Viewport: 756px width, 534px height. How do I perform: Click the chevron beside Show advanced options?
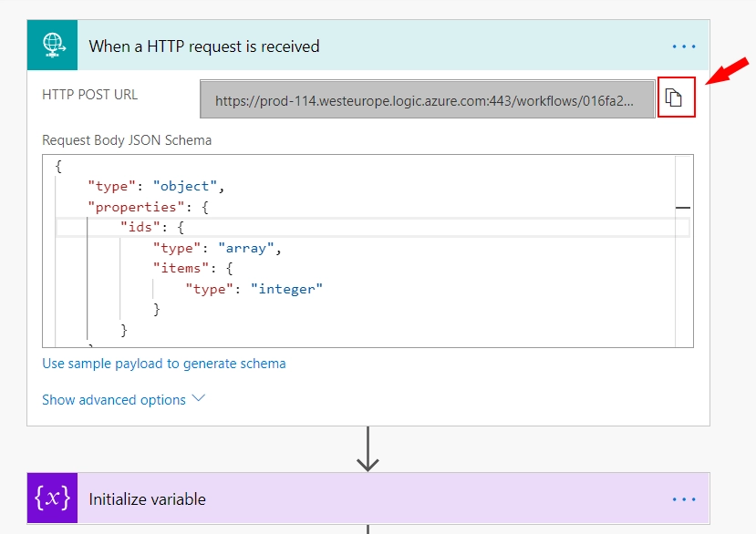click(199, 398)
